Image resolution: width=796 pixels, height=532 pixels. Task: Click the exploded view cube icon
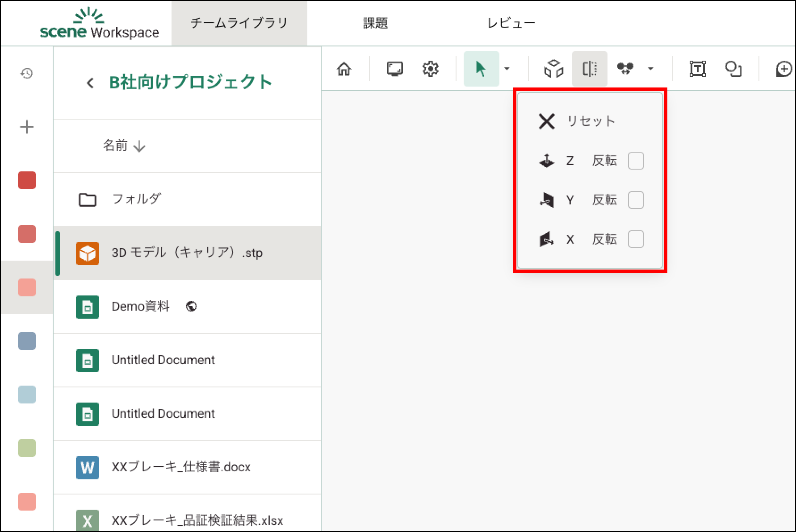pyautogui.click(x=553, y=69)
